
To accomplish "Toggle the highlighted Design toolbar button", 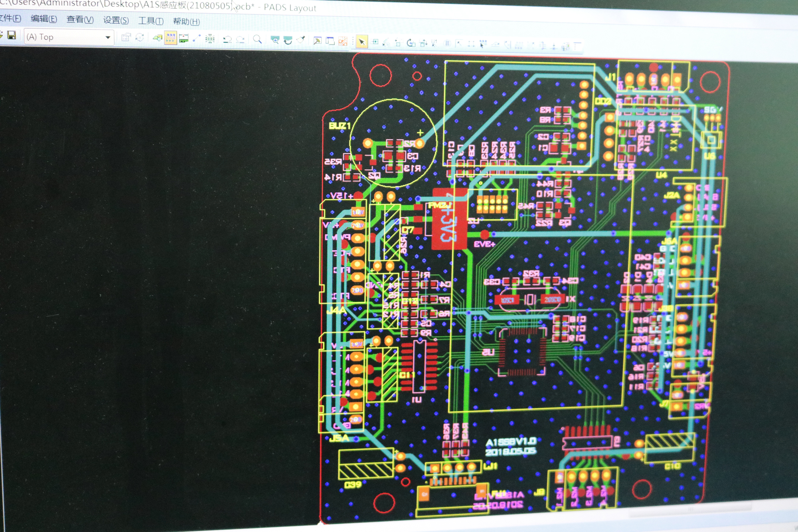I will point(170,38).
